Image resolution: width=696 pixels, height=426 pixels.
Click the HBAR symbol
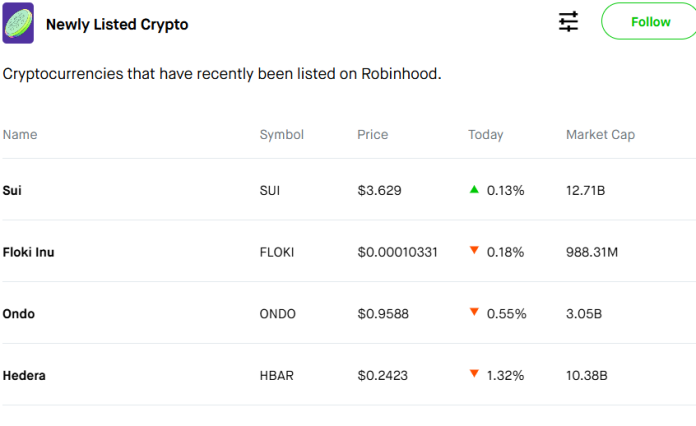pyautogui.click(x=276, y=376)
